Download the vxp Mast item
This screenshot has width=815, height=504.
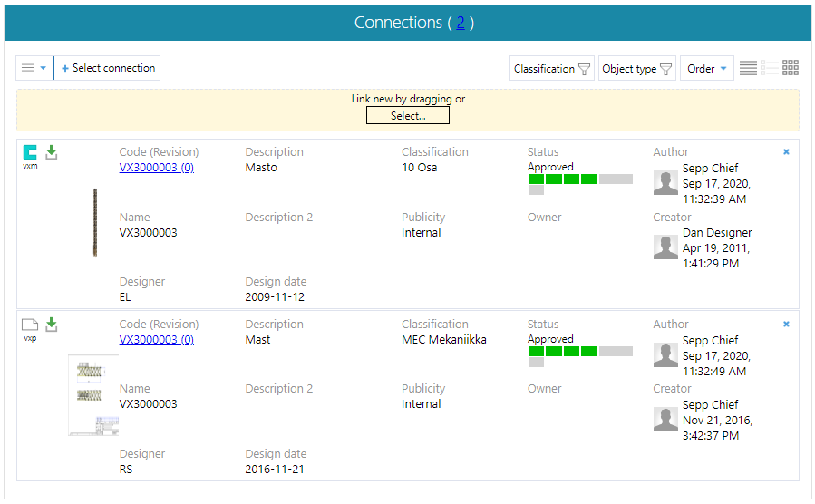[52, 325]
